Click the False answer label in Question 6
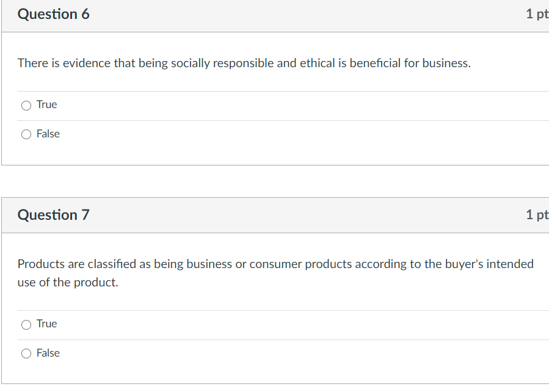This screenshot has width=549, height=392. (x=49, y=133)
